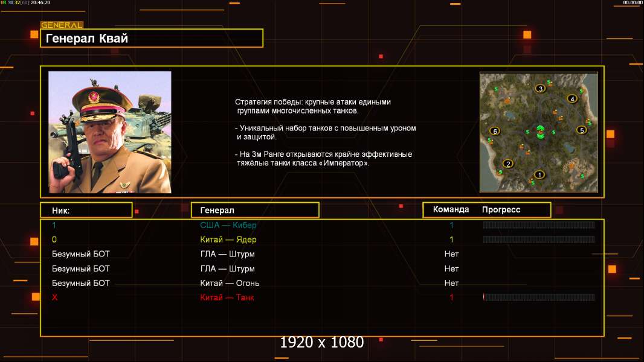Screen dimensions: 644x362
Task: Click the red Китай — Танк entry
Action: [227, 297]
